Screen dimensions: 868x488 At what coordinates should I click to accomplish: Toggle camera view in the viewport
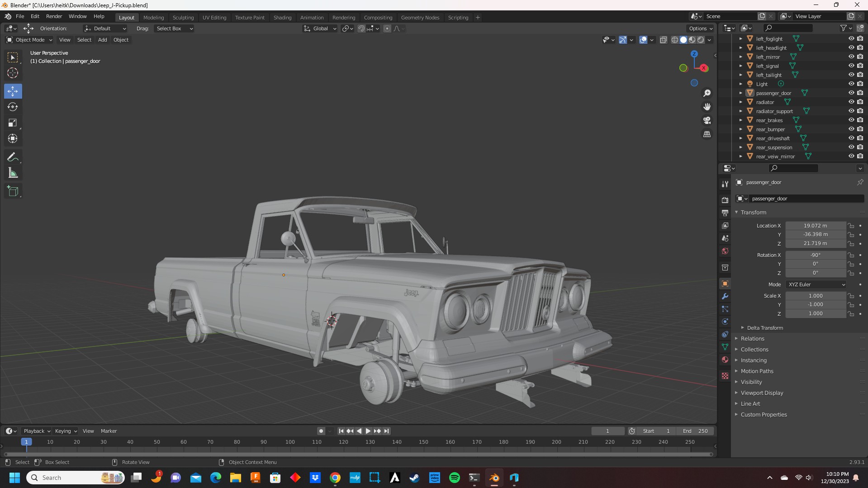[707, 121]
